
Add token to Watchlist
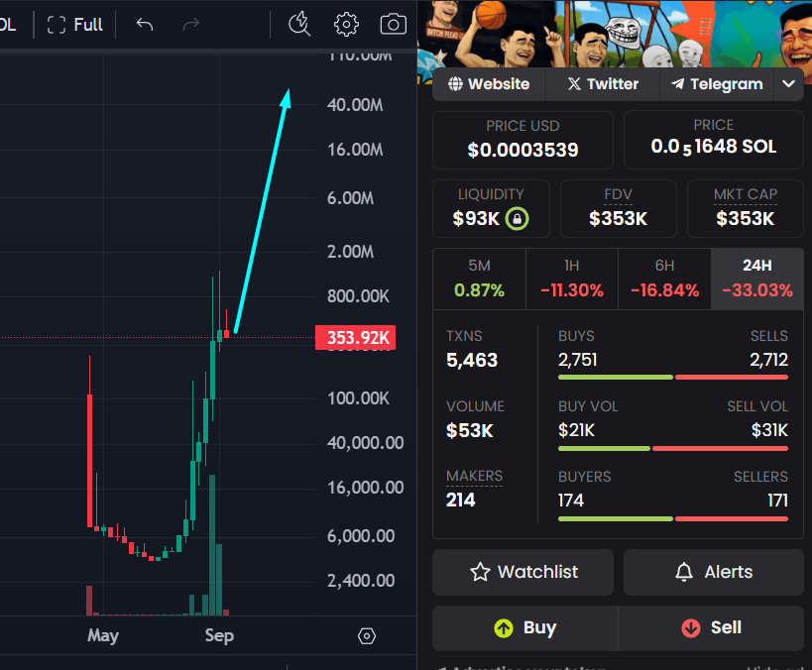pos(523,572)
